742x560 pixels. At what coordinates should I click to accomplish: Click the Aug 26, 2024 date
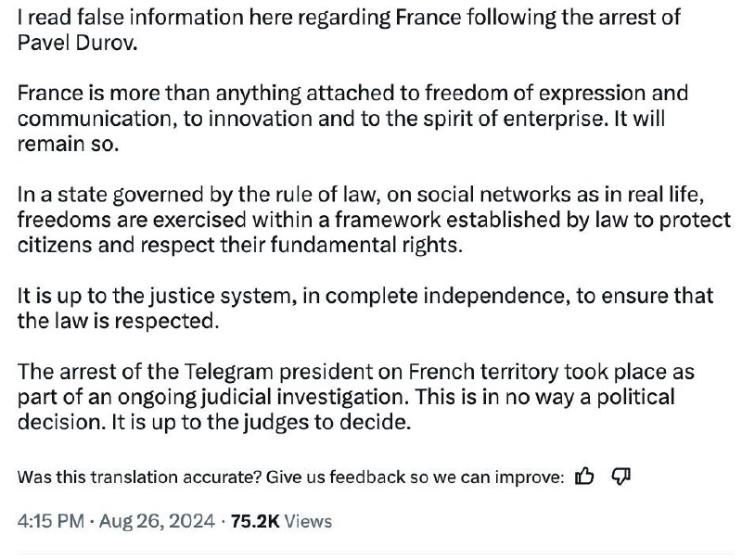(x=158, y=522)
